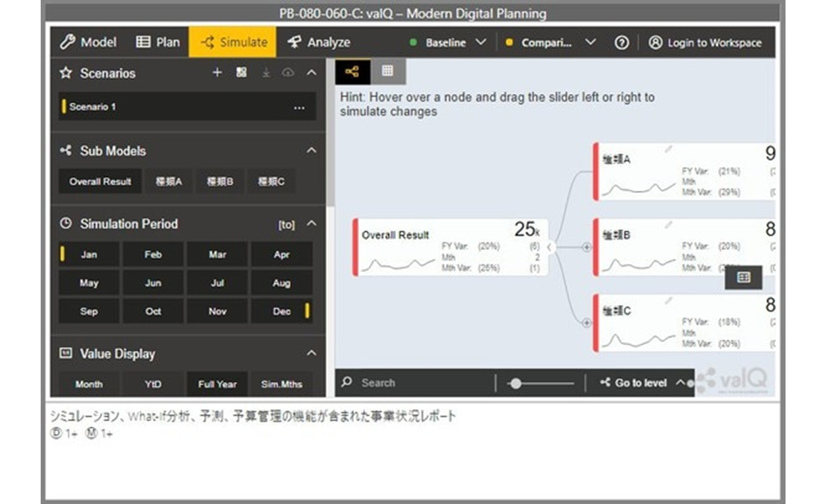The height and width of the screenshot is (504, 840).
Task: Set Value Display to Month
Action: (89, 384)
